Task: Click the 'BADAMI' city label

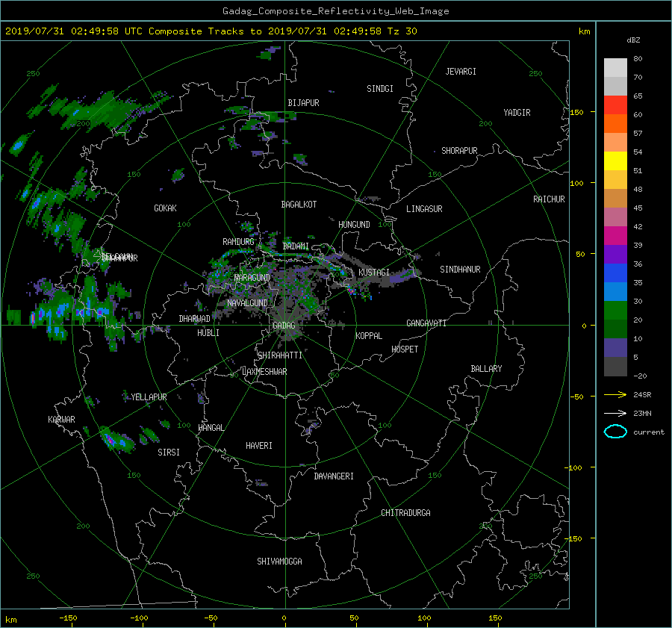Action: (296, 246)
